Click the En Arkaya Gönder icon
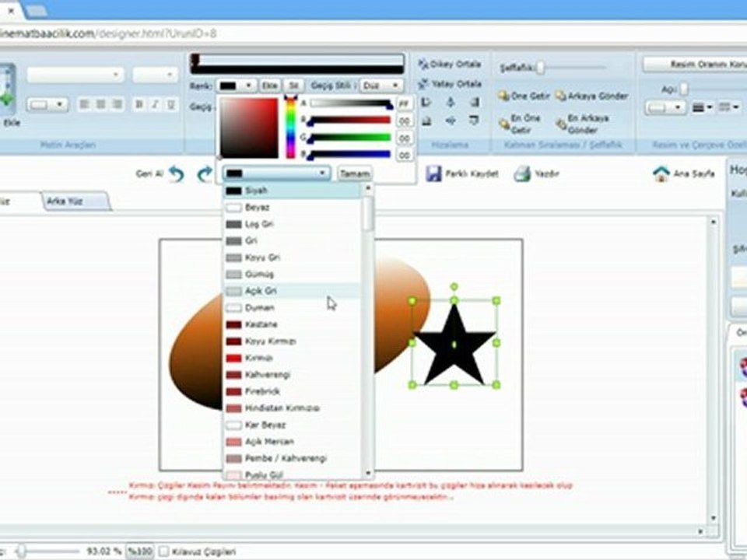Screen dimensions: 747x560 562,124
